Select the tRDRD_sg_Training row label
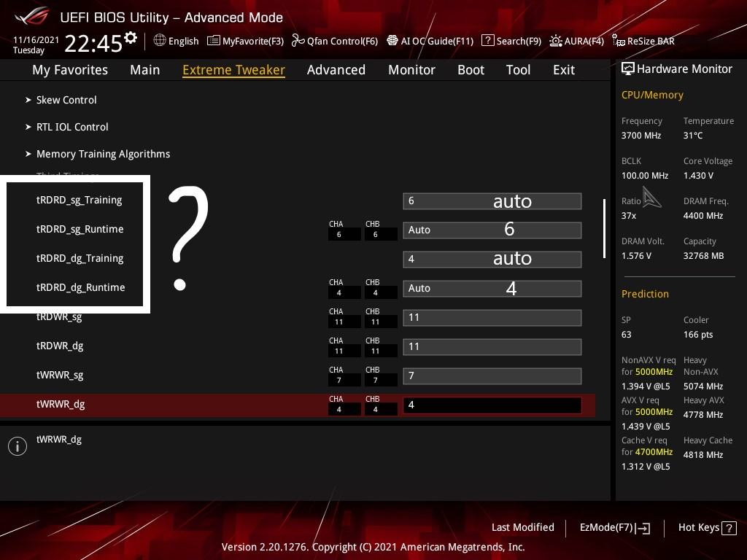This screenshot has width=747, height=560. pyautogui.click(x=79, y=200)
